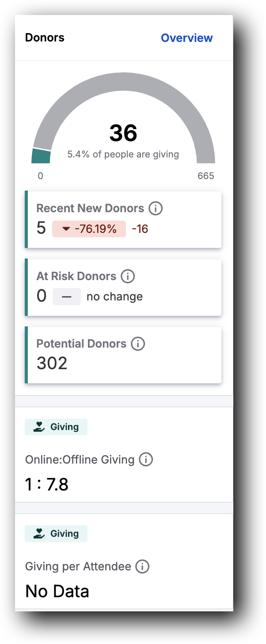Click the info icon beside Recent New Donors

(x=155, y=208)
